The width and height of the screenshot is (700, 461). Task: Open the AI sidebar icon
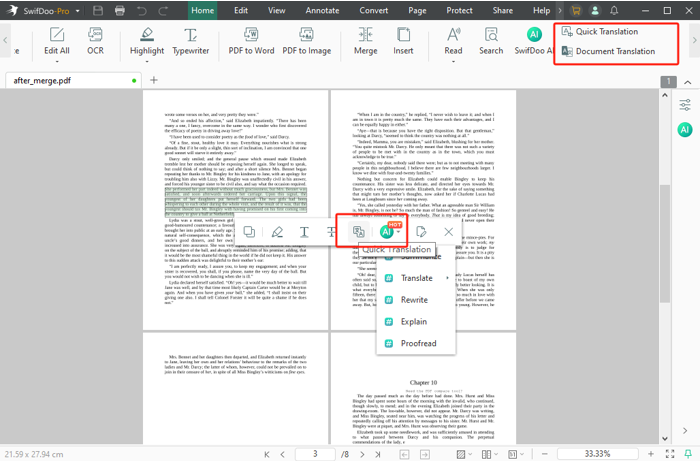tap(685, 130)
